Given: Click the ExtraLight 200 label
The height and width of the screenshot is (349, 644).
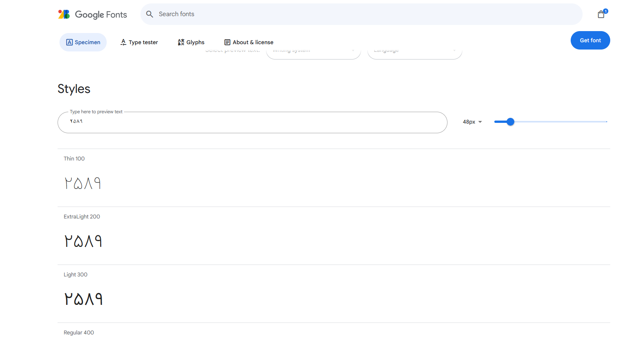Looking at the screenshot, I should (x=82, y=217).
